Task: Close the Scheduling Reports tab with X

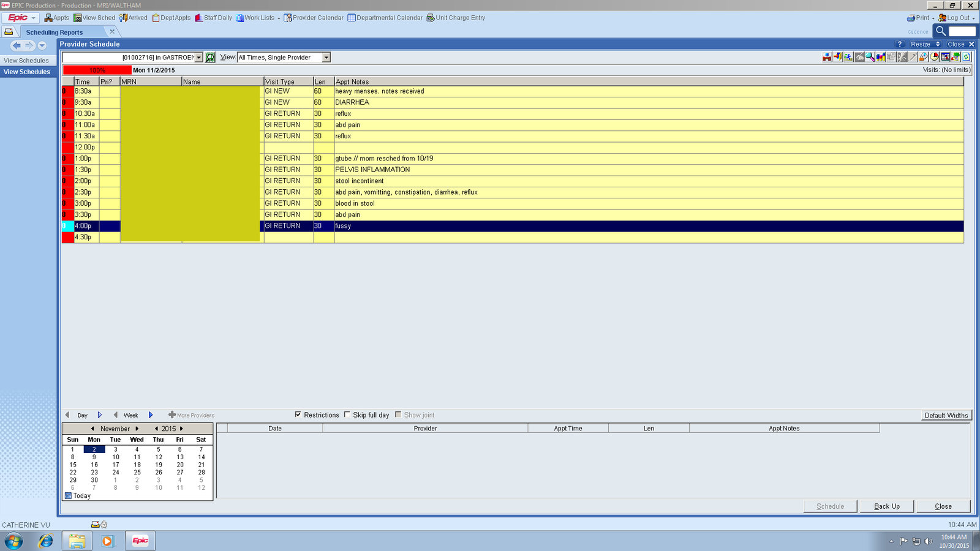Action: click(112, 31)
